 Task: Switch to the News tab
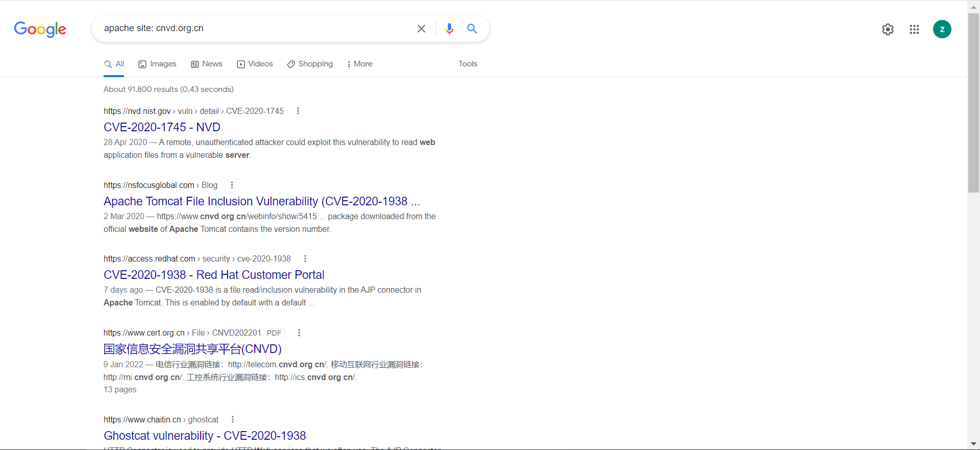tap(207, 64)
